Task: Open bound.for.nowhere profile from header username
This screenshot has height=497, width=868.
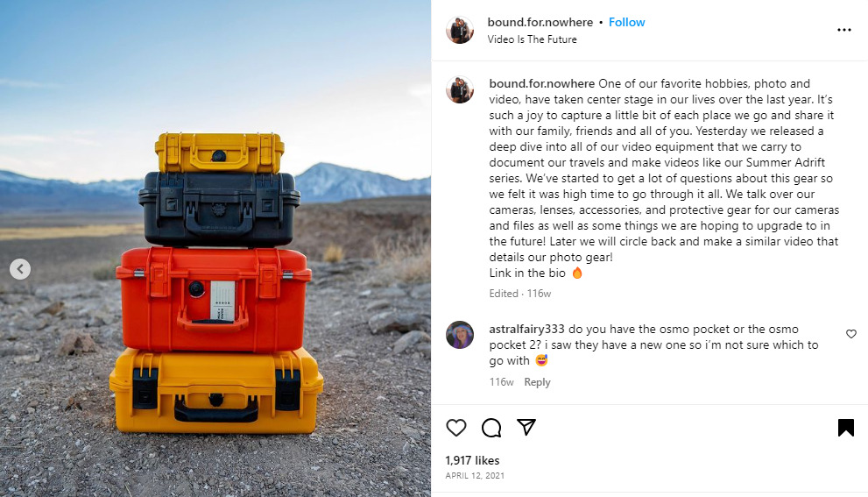Action: pos(540,22)
